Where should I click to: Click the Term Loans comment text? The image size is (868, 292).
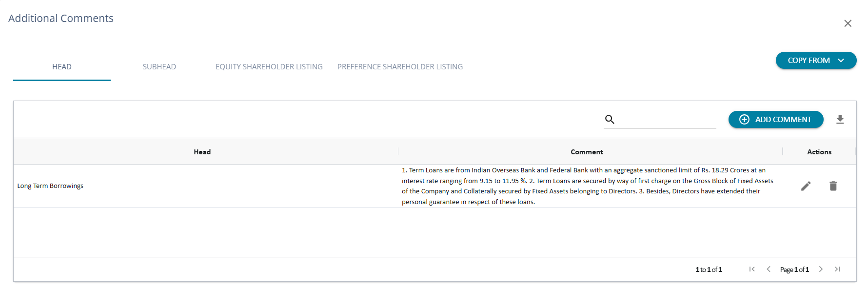pos(587,186)
